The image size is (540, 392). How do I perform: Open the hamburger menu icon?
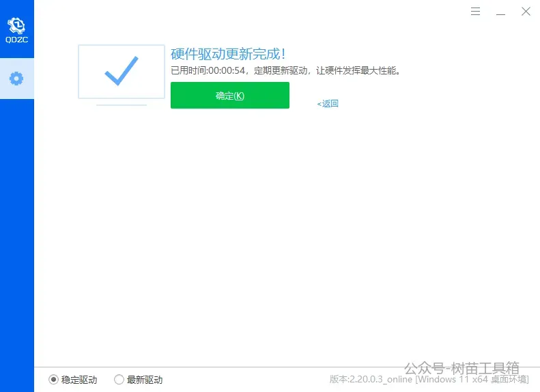pos(475,12)
